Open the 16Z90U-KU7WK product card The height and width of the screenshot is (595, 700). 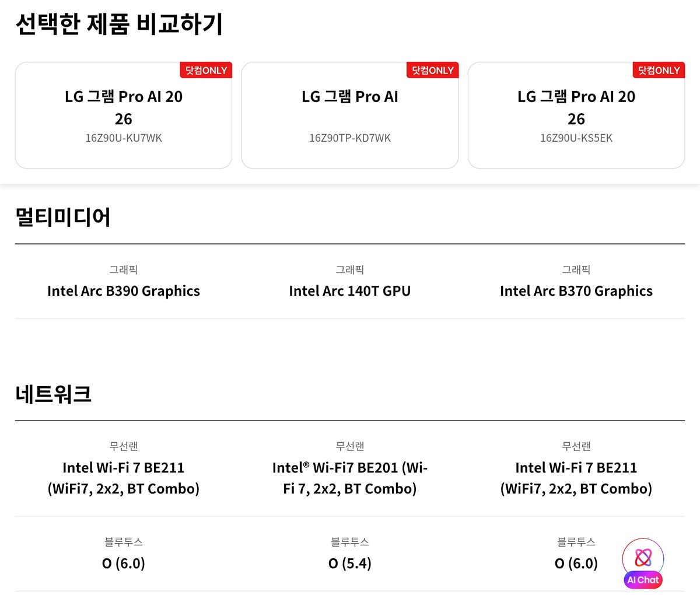124,117
